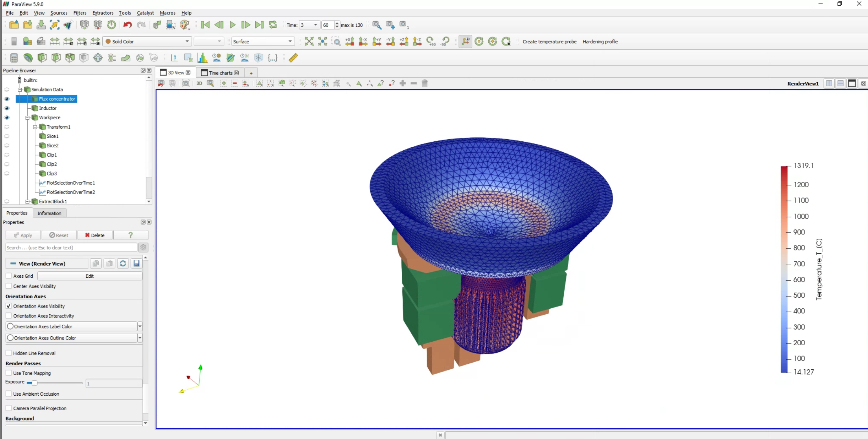Click the Open file folder icon

pos(14,25)
